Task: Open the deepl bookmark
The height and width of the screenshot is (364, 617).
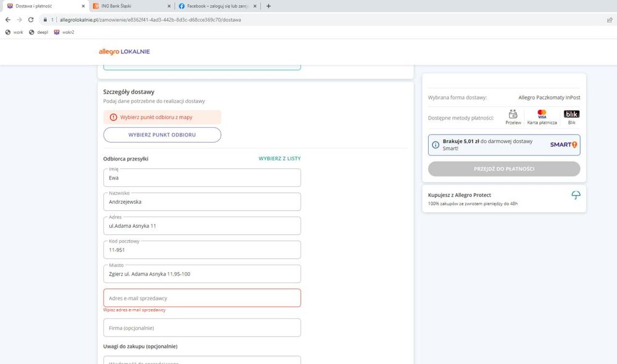Action: click(x=38, y=32)
